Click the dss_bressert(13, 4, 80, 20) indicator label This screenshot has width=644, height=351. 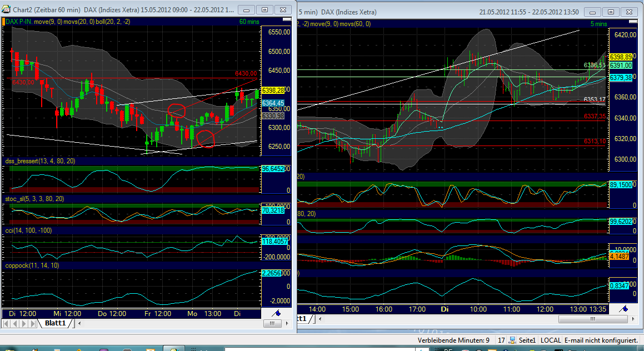(x=40, y=161)
